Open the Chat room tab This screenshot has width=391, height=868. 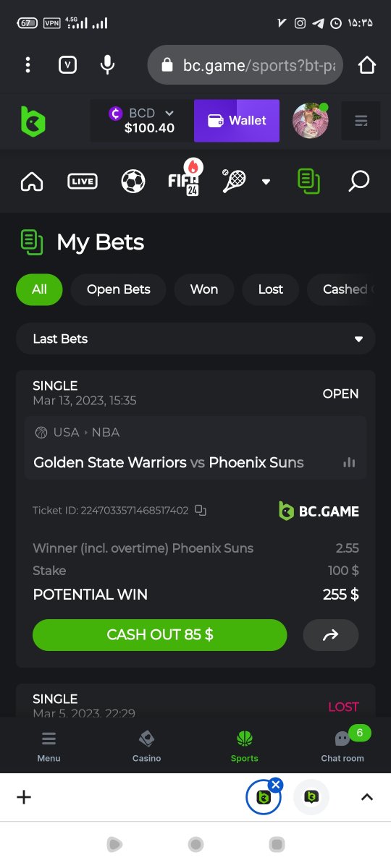(342, 745)
